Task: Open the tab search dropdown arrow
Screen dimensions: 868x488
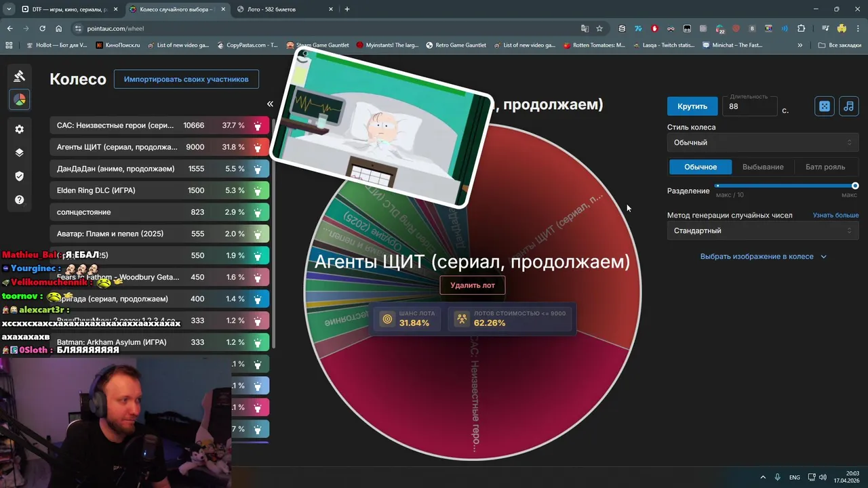Action: (x=9, y=9)
